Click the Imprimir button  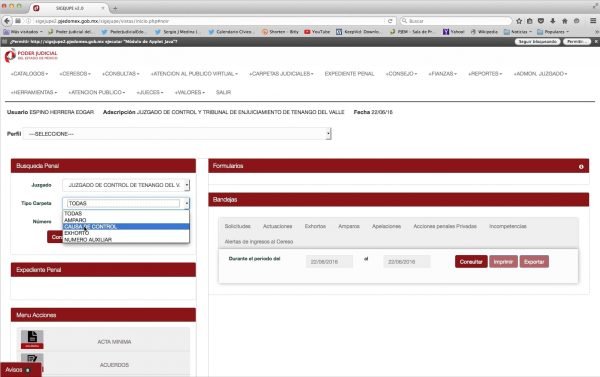503,262
